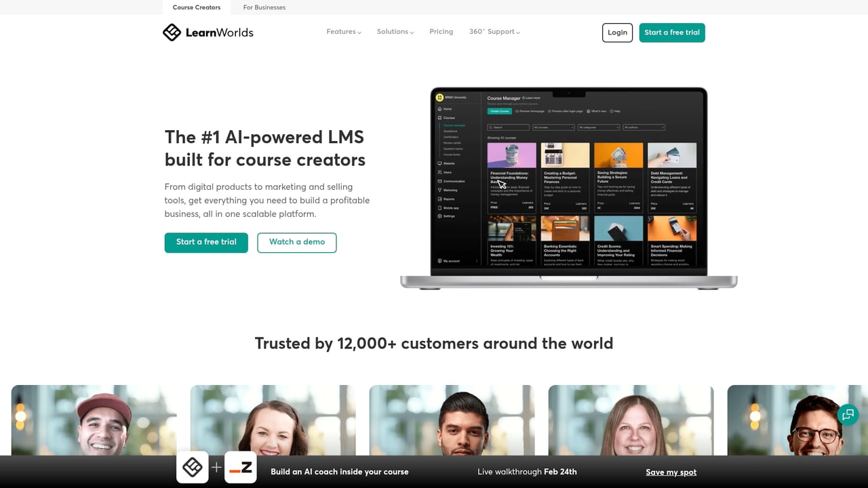The width and height of the screenshot is (868, 488).
Task: Follow the Save my spot link
Action: pyautogui.click(x=671, y=472)
